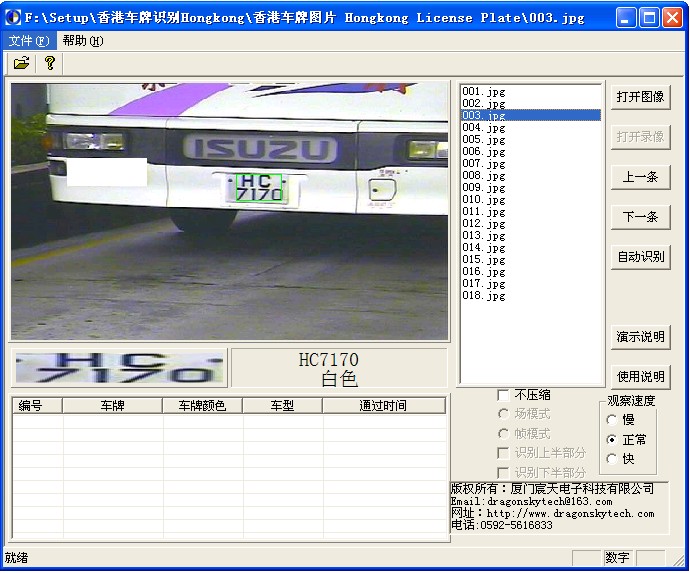Maximize the application window
This screenshot has height=573, width=690.
(649, 18)
